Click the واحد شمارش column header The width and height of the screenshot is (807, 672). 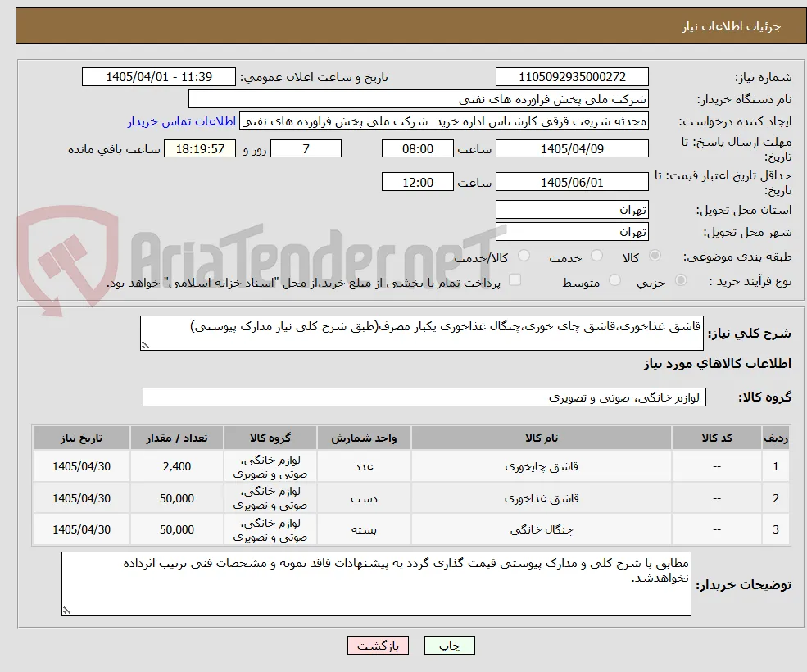pos(364,438)
